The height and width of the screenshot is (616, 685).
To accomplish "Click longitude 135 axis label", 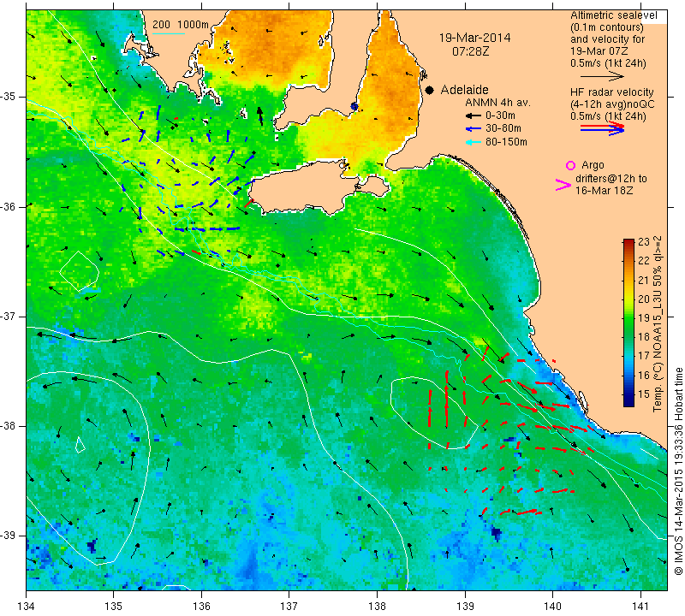I will coord(114,606).
